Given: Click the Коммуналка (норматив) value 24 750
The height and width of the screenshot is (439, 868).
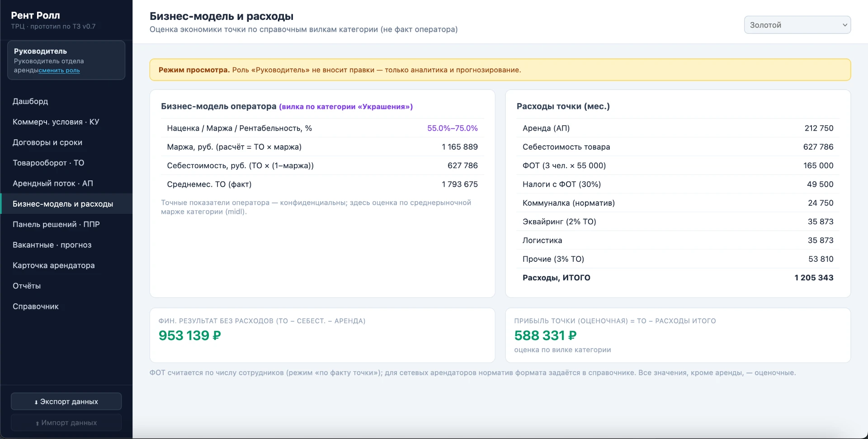Looking at the screenshot, I should coord(821,203).
